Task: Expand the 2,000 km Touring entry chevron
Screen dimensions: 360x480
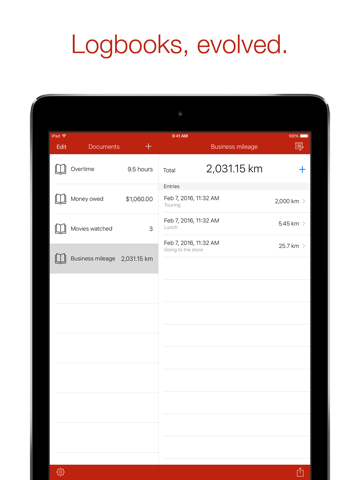Action: pyautogui.click(x=304, y=201)
